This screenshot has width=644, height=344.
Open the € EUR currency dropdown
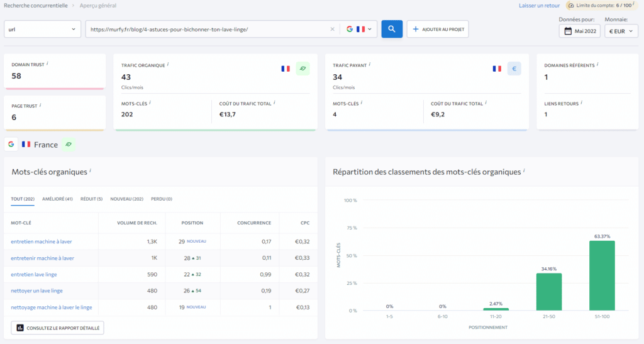[x=621, y=31]
